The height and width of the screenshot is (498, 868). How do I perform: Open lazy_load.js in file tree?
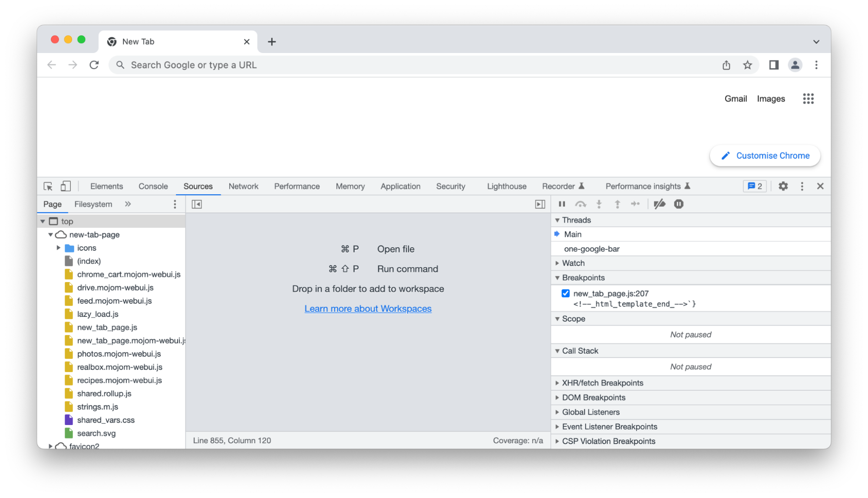pyautogui.click(x=97, y=314)
